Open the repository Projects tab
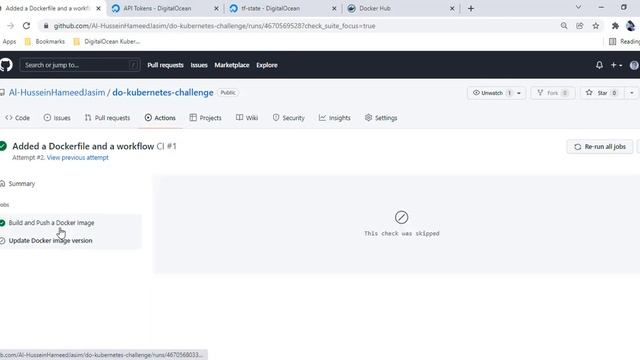This screenshot has height=360, width=640. click(205, 118)
